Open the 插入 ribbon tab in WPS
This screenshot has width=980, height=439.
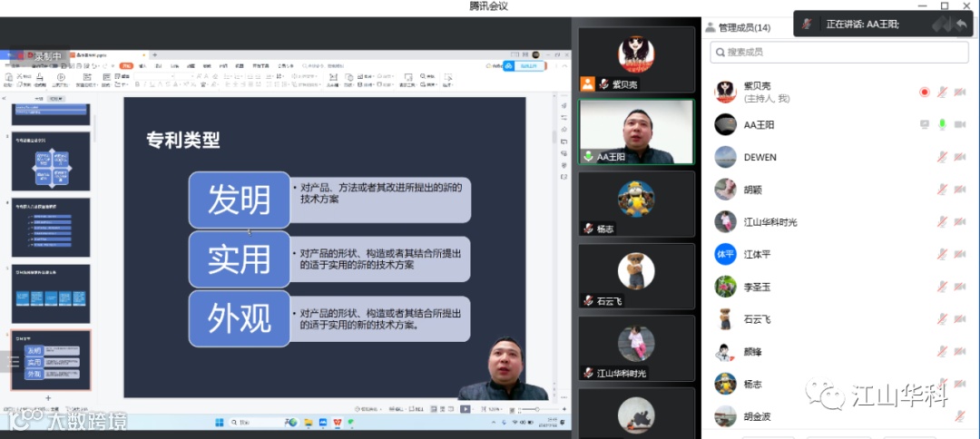point(142,66)
